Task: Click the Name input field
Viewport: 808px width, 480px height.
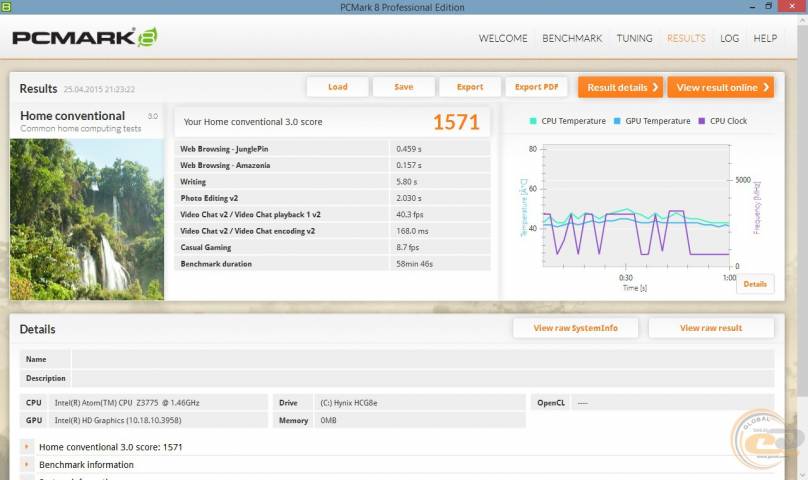Action: tap(423, 359)
